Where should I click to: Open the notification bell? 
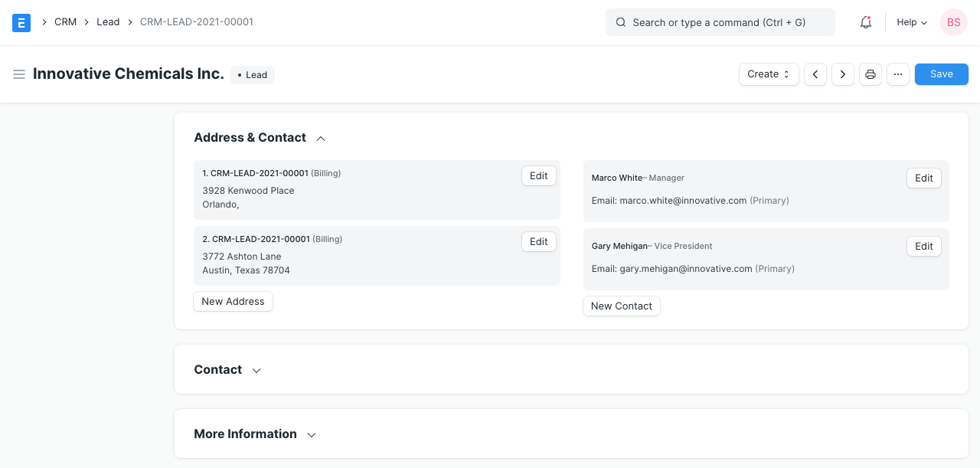865,22
